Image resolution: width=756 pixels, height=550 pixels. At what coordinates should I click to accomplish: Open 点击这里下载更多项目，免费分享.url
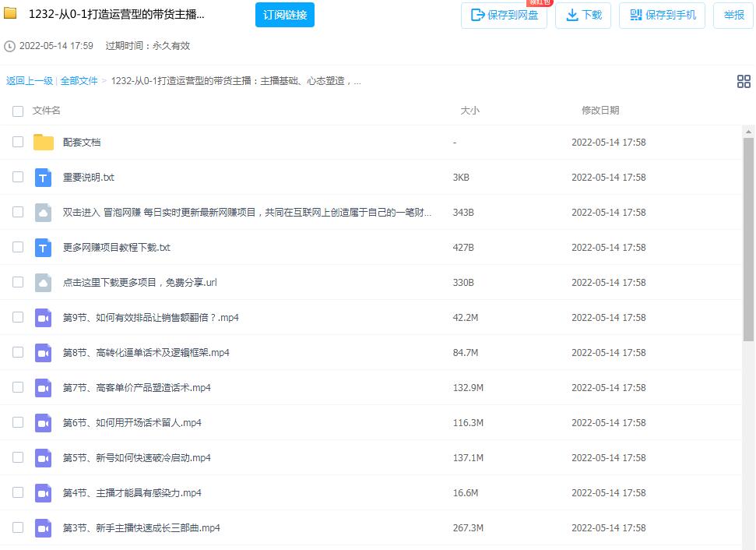point(140,283)
